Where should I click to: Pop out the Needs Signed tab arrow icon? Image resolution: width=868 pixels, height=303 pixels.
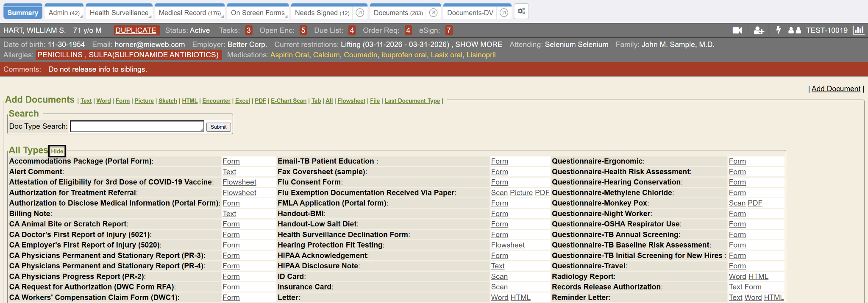pos(360,13)
